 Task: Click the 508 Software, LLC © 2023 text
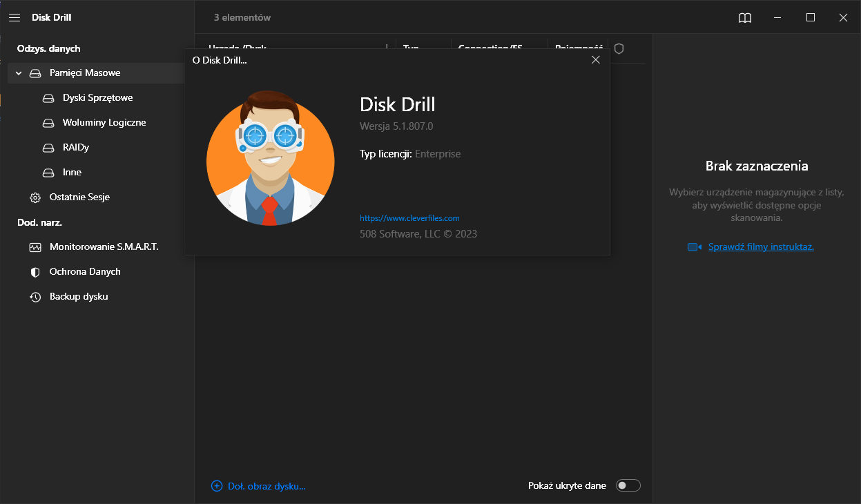click(418, 234)
